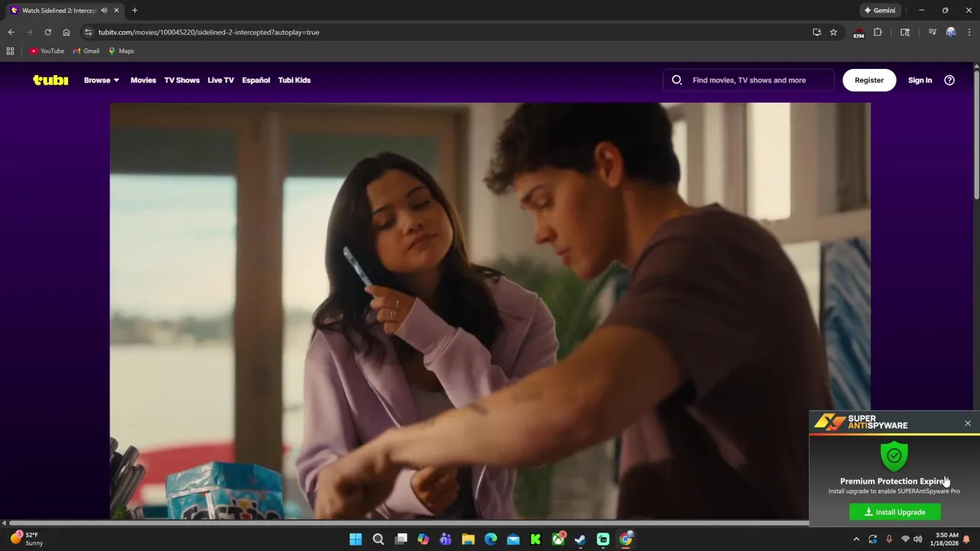The height and width of the screenshot is (551, 980).
Task: Go back with the browser back arrow
Action: tap(11, 32)
